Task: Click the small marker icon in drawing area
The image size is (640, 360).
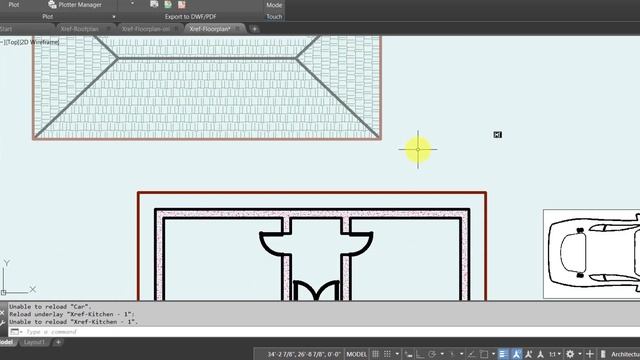Action: (497, 135)
